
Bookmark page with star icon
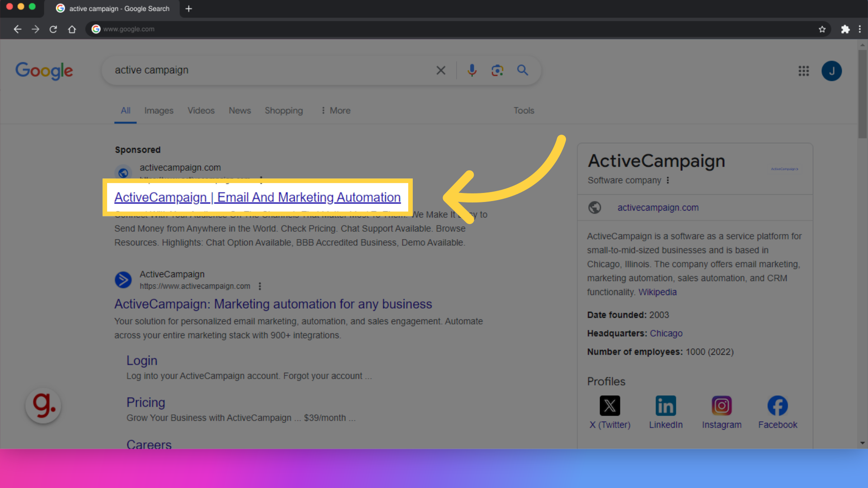click(822, 29)
